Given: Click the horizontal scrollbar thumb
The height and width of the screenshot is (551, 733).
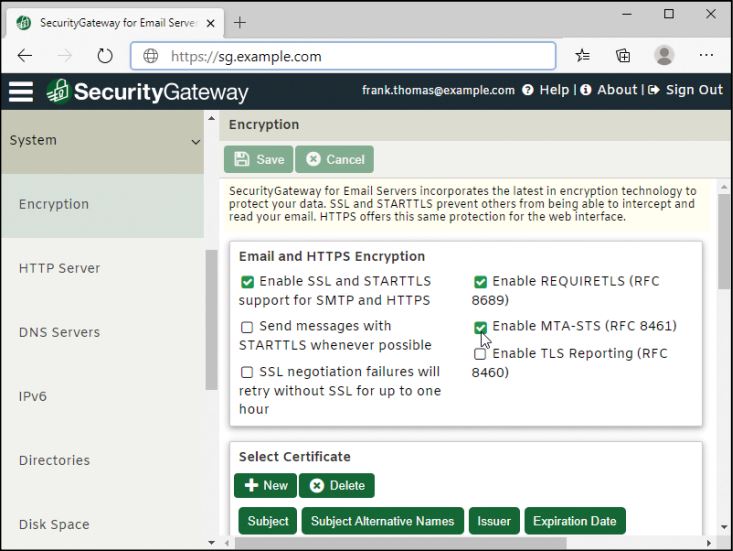Looking at the screenshot, I should pyautogui.click(x=401, y=543).
